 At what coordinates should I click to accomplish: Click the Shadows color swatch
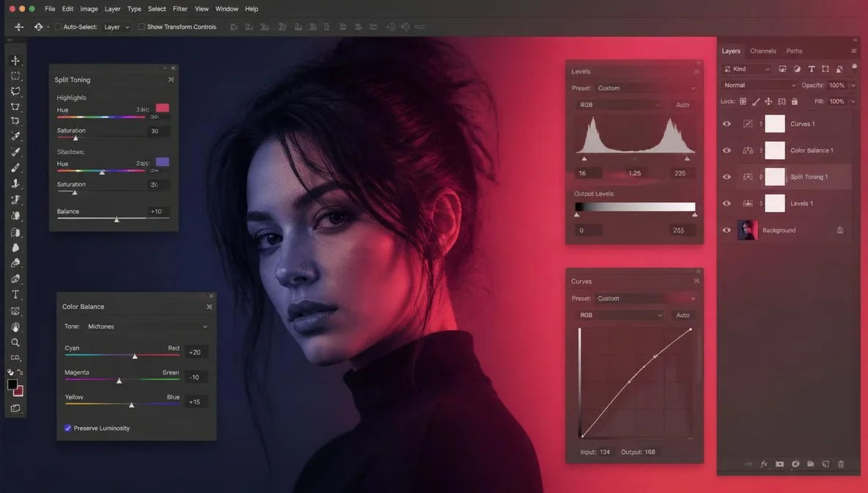tap(162, 161)
